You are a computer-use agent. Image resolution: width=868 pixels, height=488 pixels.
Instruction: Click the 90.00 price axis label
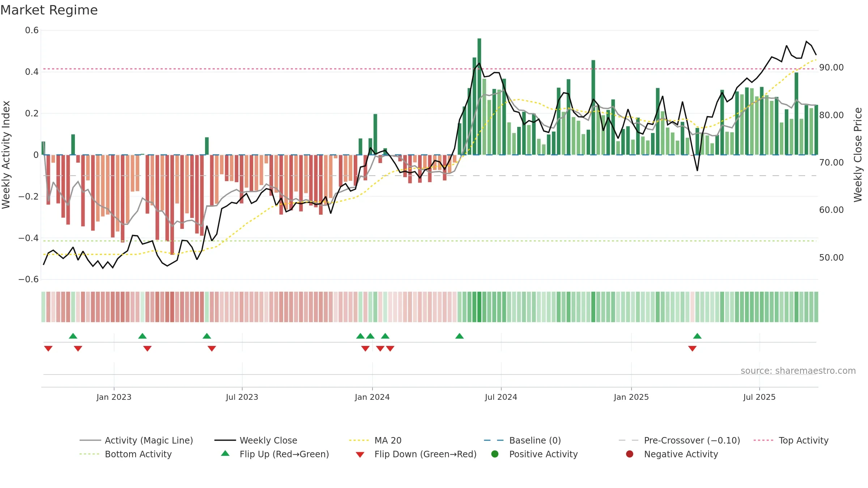coord(831,68)
